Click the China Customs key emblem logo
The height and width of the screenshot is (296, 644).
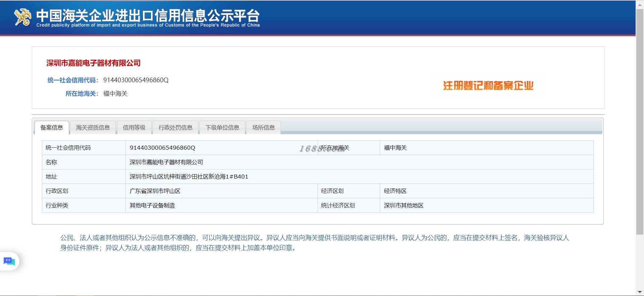[x=22, y=17]
